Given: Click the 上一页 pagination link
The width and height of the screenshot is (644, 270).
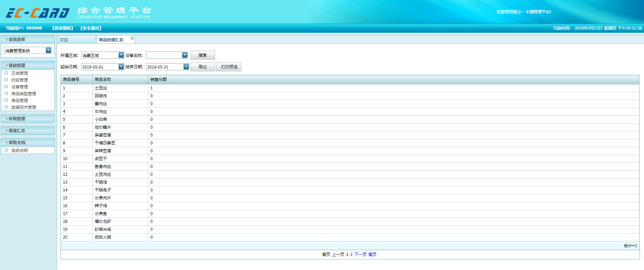Looking at the screenshot, I should [x=338, y=255].
